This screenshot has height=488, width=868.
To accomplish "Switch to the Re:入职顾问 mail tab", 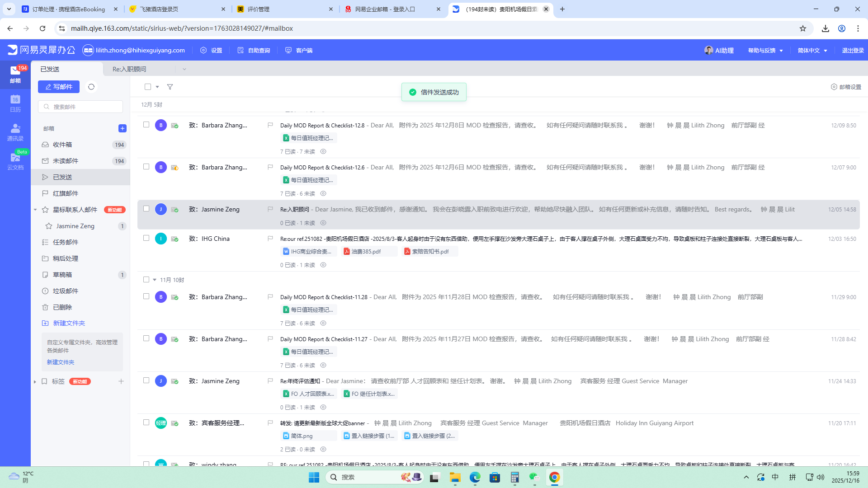I will [130, 69].
